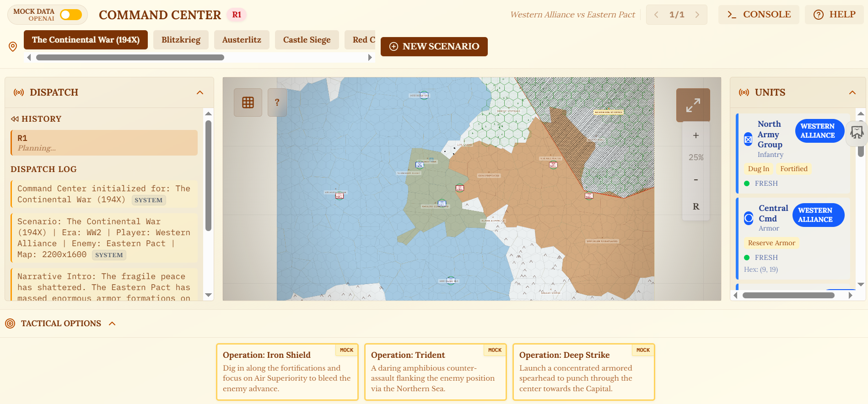Click the New Scenario button

[x=434, y=47]
